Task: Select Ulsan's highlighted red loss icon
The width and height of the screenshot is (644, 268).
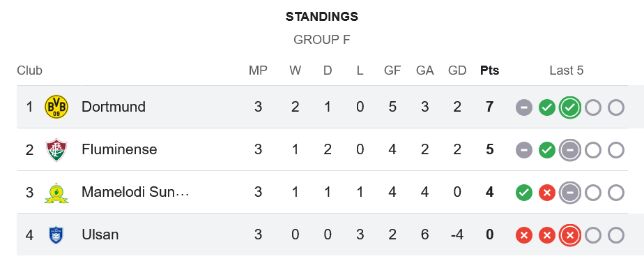Action: tap(570, 235)
